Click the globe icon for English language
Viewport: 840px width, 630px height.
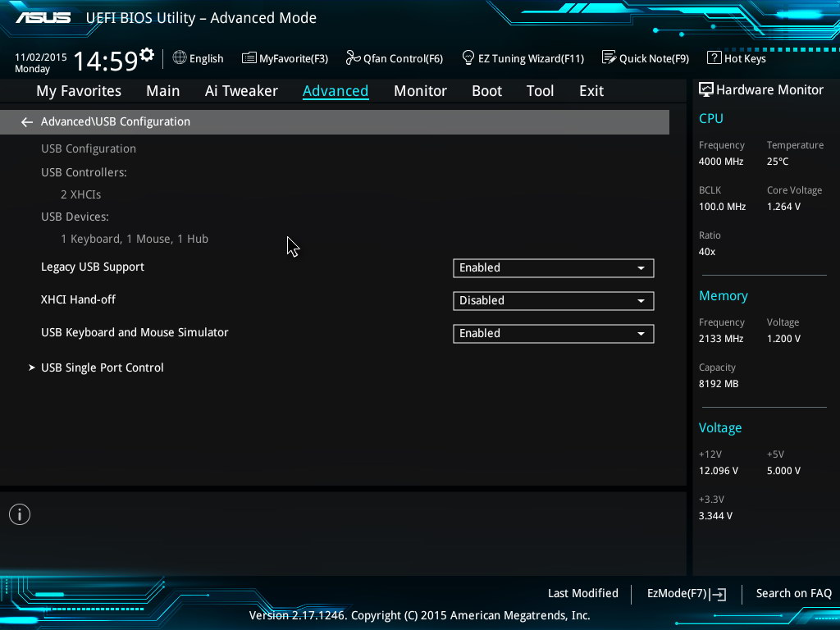(180, 58)
